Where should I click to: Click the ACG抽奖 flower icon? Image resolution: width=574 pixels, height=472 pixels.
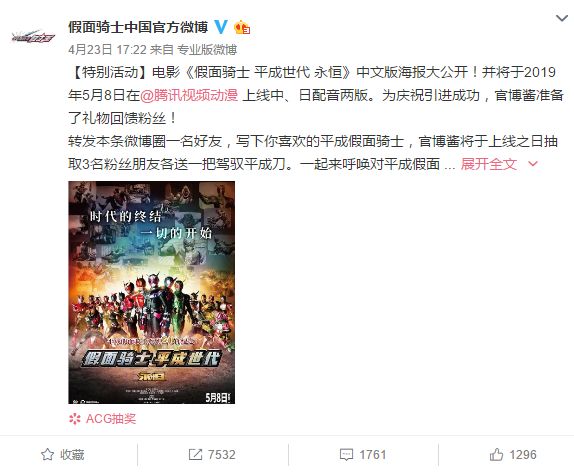75,419
